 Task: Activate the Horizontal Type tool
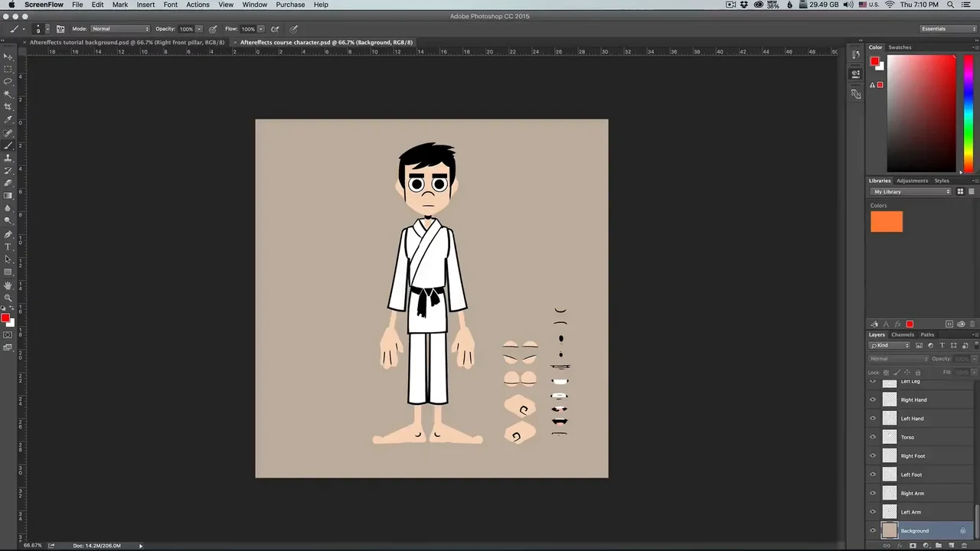(x=8, y=246)
